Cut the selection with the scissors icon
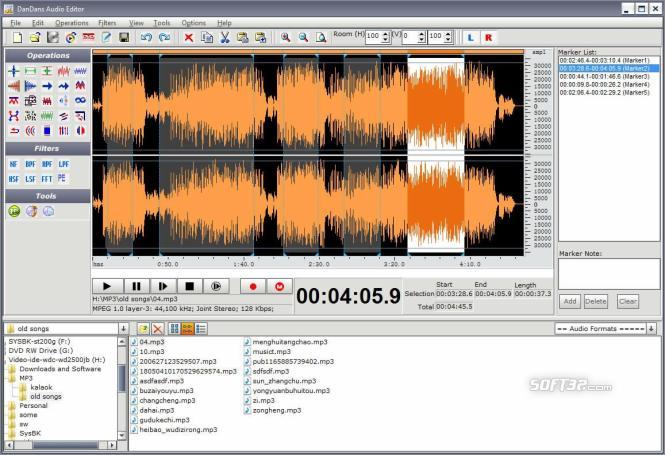This screenshot has height=455, width=665. (x=225, y=38)
